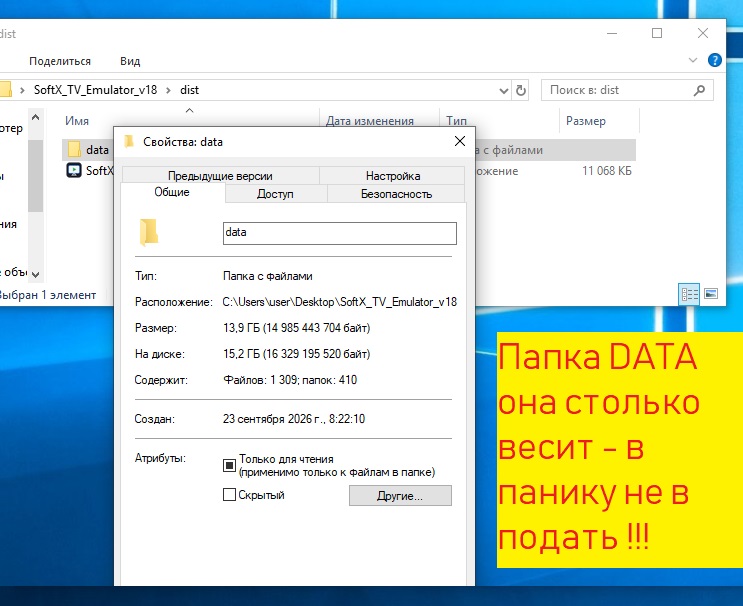Click the Explorer help question-mark icon
The image size is (743, 606).
715,60
